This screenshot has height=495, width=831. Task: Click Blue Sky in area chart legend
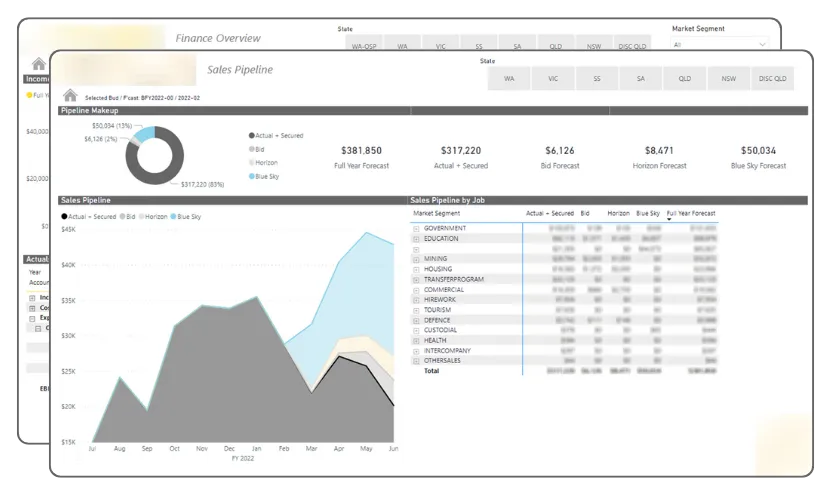coord(185,216)
